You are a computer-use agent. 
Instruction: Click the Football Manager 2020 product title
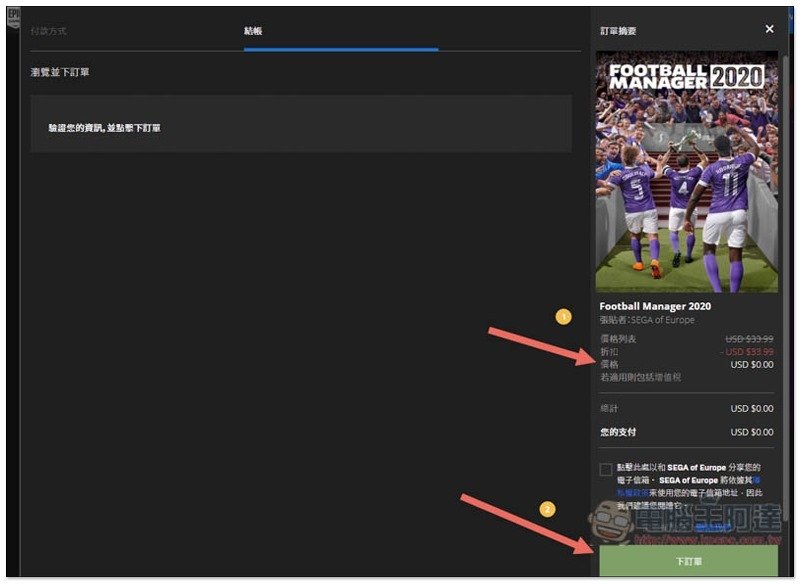tap(655, 306)
